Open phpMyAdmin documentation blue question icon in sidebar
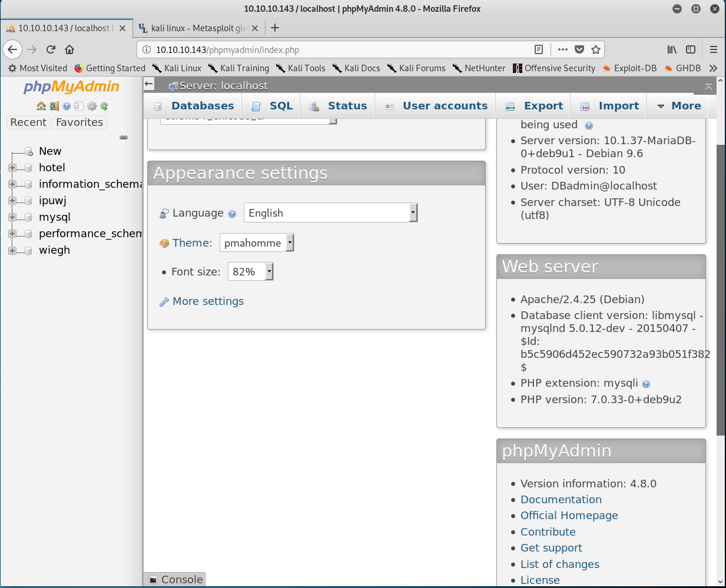 (67, 106)
